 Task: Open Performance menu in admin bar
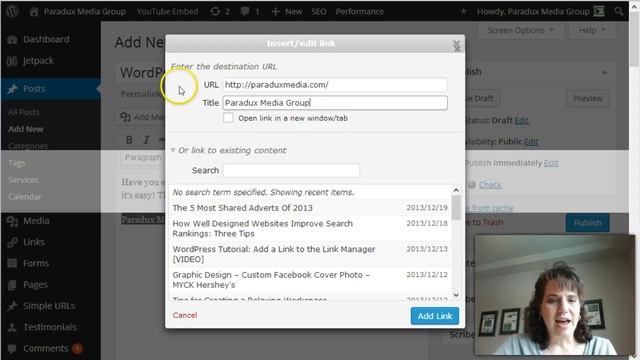(x=360, y=11)
